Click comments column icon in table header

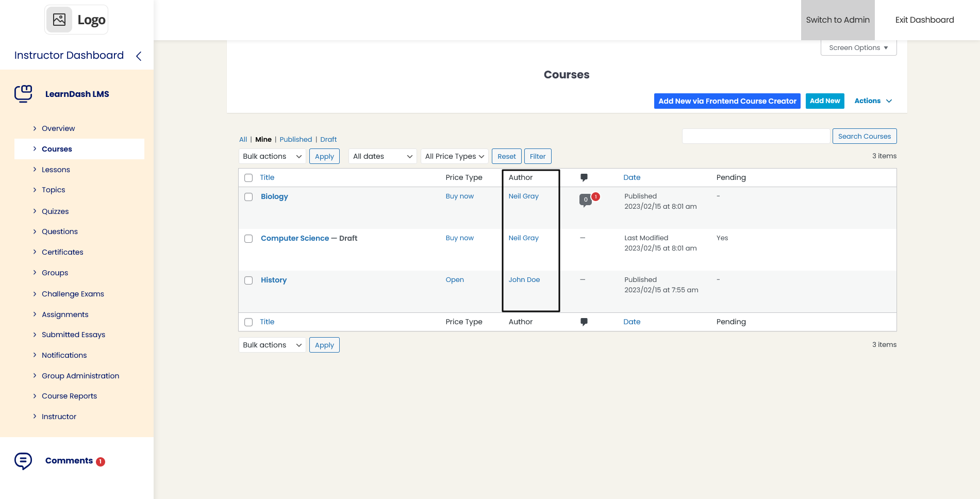(x=584, y=177)
